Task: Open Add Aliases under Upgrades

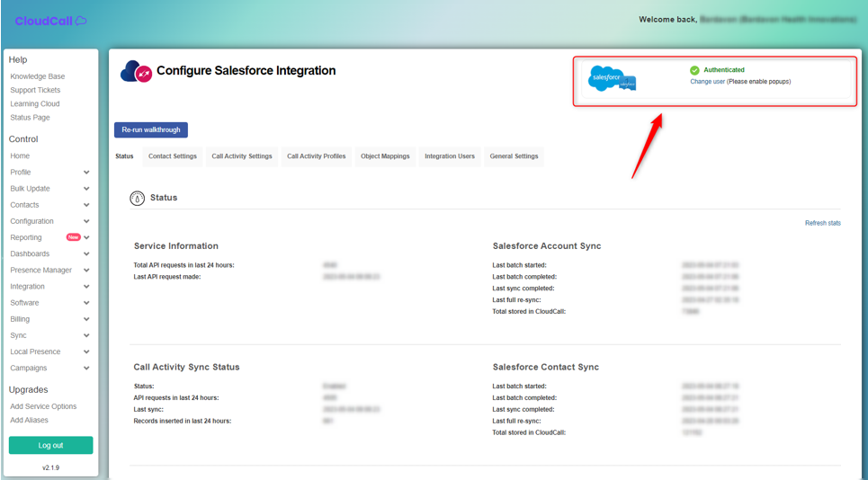Action: (30, 421)
